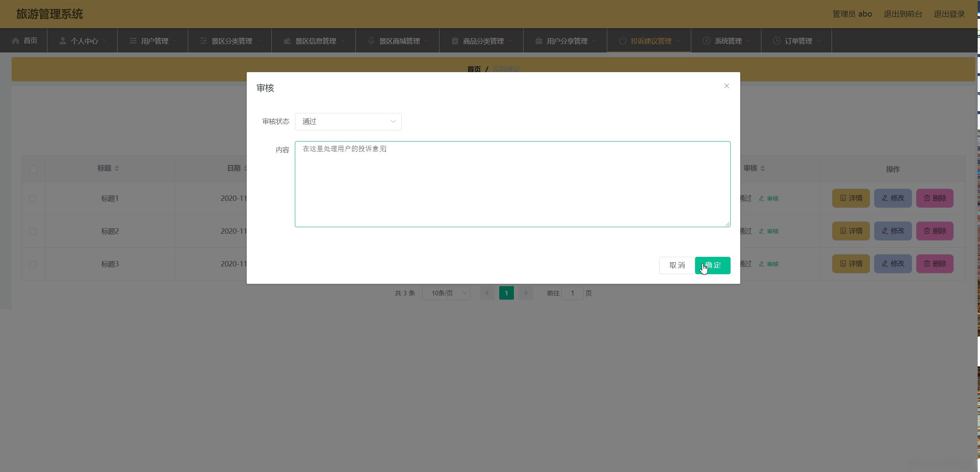The height and width of the screenshot is (472, 980).
Task: Check the checkbox for row 标题1
Action: pos(32,199)
